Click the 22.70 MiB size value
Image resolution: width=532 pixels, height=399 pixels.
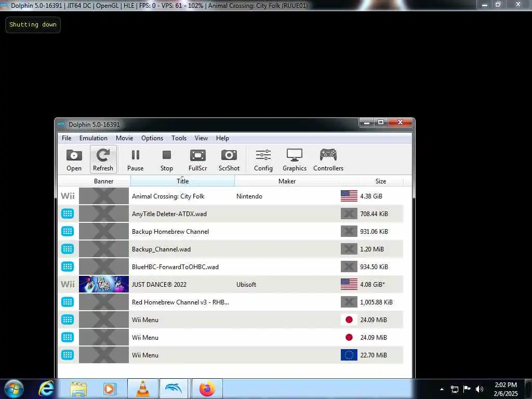373,355
